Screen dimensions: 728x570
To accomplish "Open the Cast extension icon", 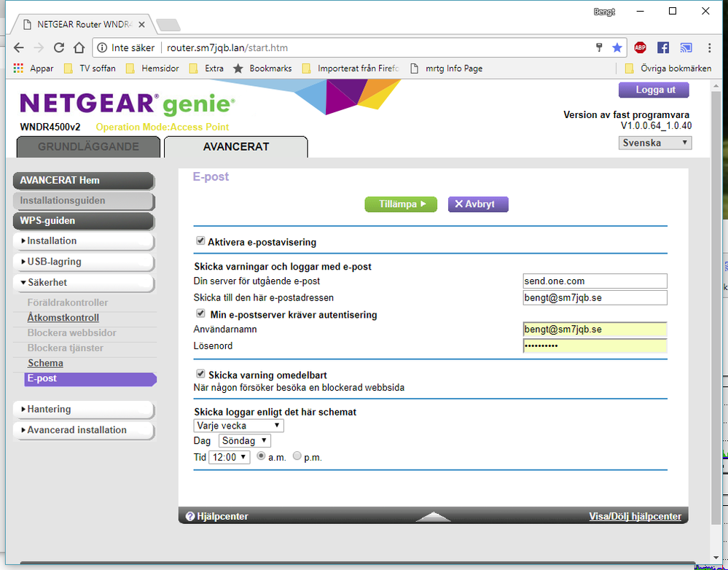I will (685, 48).
